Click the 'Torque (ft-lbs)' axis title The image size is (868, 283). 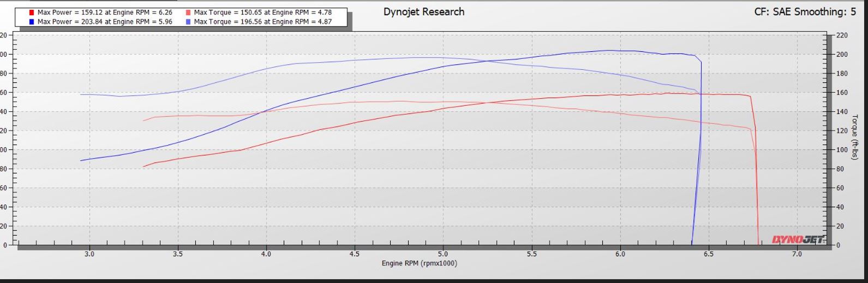pos(855,137)
